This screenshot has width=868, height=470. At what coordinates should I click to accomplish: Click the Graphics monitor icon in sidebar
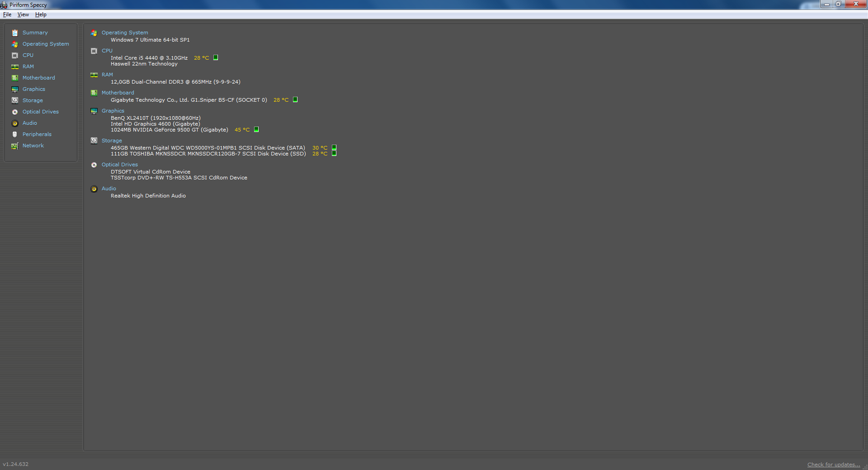pos(15,89)
